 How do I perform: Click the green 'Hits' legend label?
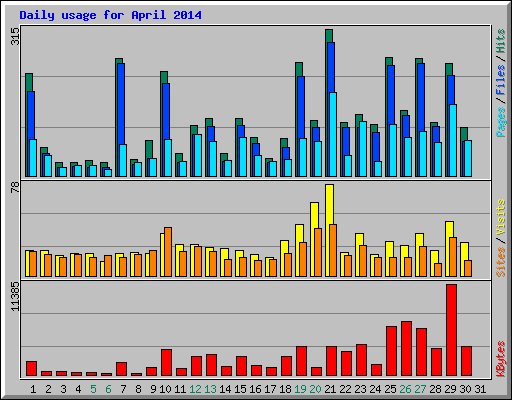(x=500, y=41)
